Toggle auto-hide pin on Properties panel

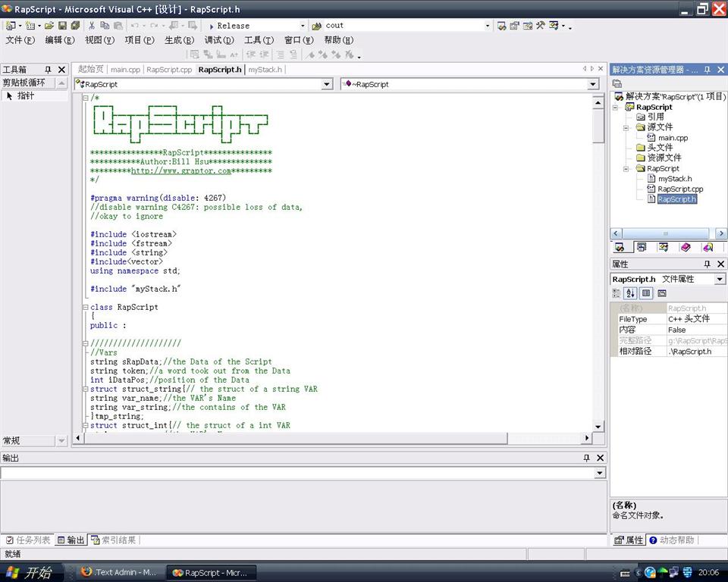click(x=707, y=264)
